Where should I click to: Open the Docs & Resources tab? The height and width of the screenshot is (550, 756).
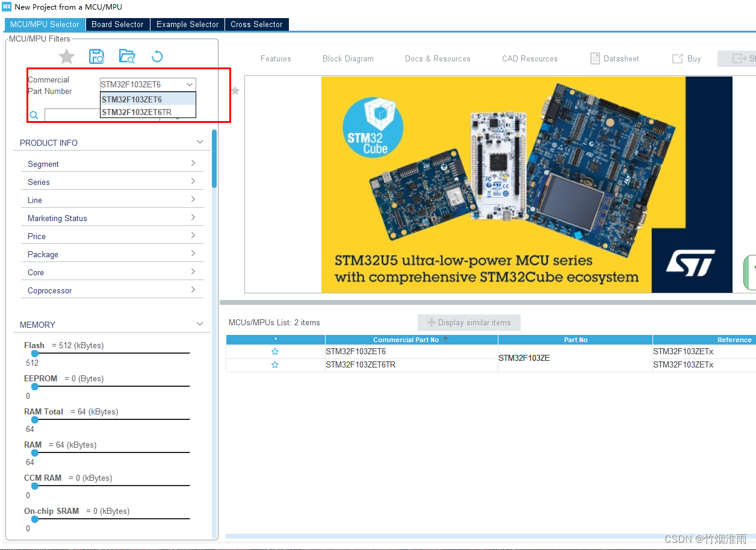pyautogui.click(x=438, y=58)
